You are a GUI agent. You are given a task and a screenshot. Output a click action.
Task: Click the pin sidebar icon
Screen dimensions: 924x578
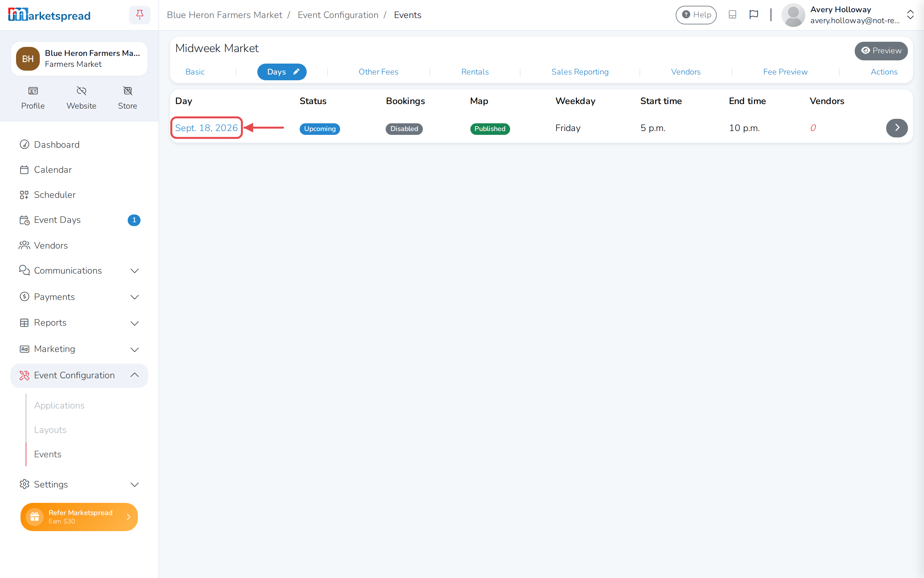pos(140,15)
